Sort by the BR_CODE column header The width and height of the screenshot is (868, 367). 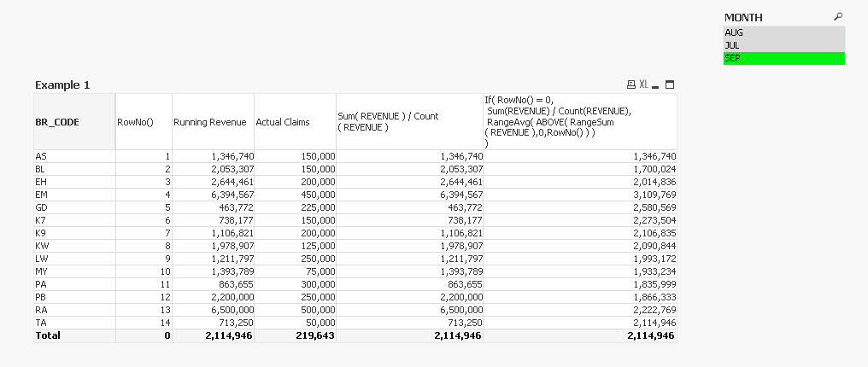(x=74, y=121)
